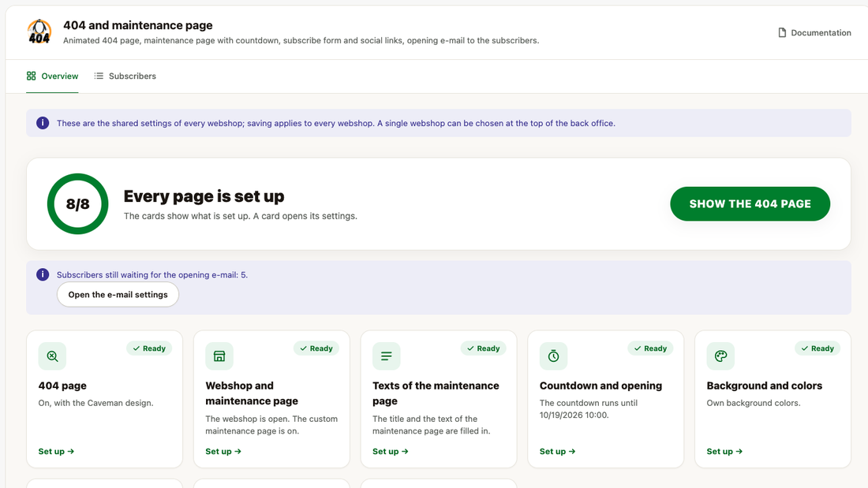Click the Ready badge on Texts card
Image resolution: width=868 pixels, height=488 pixels.
click(x=483, y=348)
